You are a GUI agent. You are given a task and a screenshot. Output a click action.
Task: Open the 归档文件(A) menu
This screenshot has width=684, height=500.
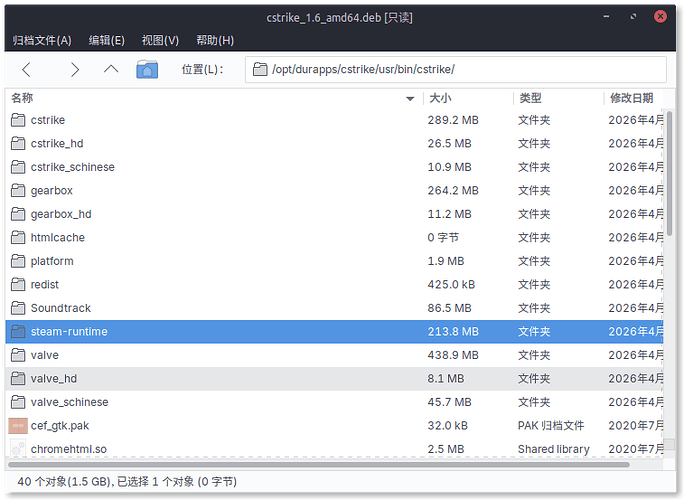pyautogui.click(x=42, y=40)
